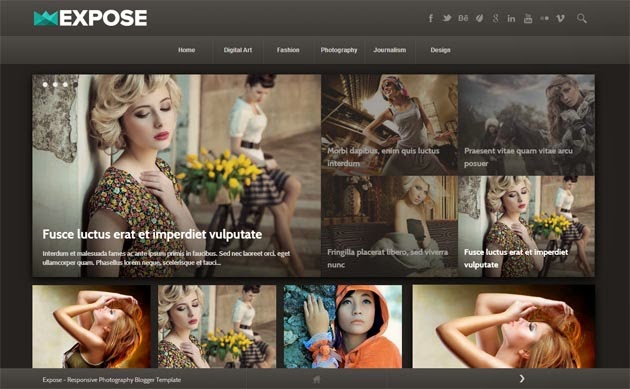Viewport: 630px width, 389px height.
Task: Click the leaf-shaped social icon
Action: coord(479,18)
